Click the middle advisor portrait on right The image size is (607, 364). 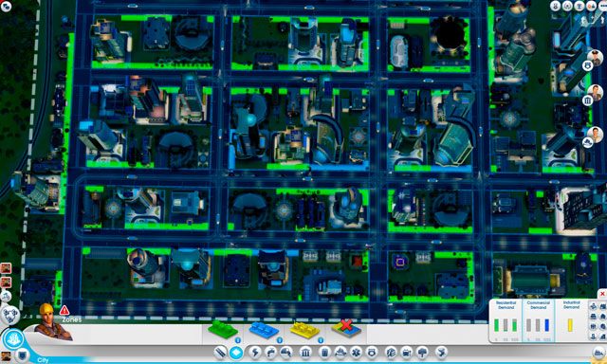coord(595,93)
